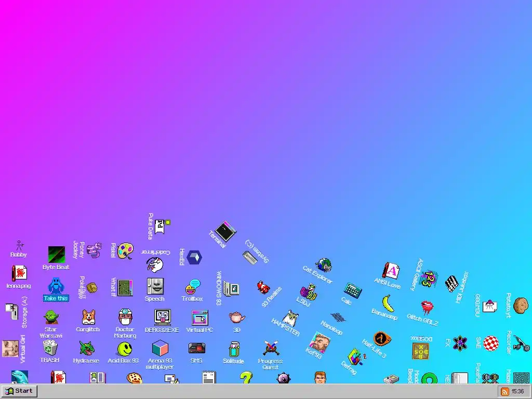Image resolution: width=532 pixels, height=399 pixels.
Task: Open the Corglitch corgi icon
Action: 88,317
